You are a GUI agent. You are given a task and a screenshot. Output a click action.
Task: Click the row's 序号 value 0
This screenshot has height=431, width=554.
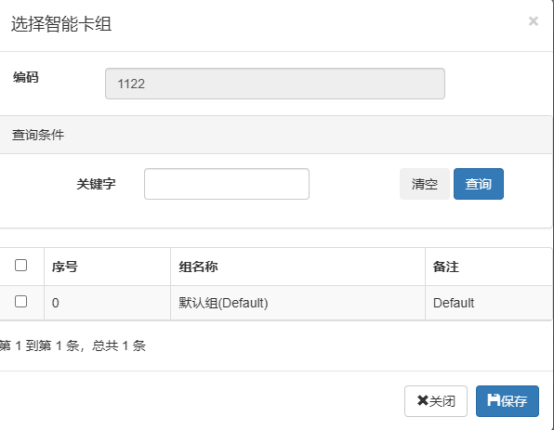[55, 303]
